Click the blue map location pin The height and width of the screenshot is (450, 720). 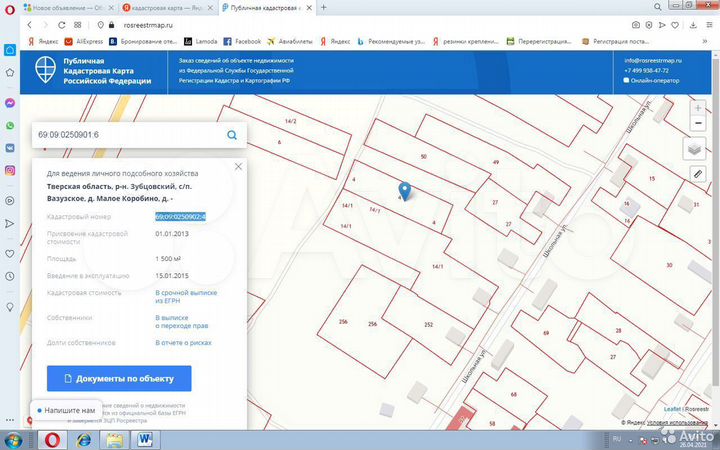click(x=405, y=191)
